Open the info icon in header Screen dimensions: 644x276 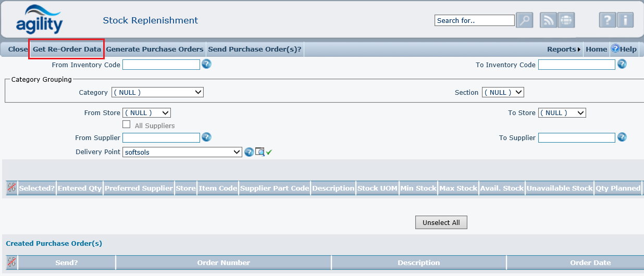625,20
